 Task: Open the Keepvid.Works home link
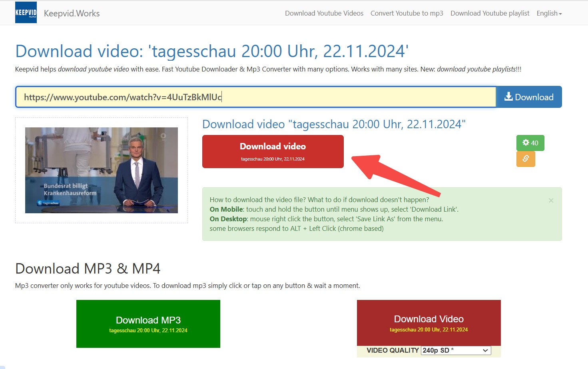[x=72, y=13]
